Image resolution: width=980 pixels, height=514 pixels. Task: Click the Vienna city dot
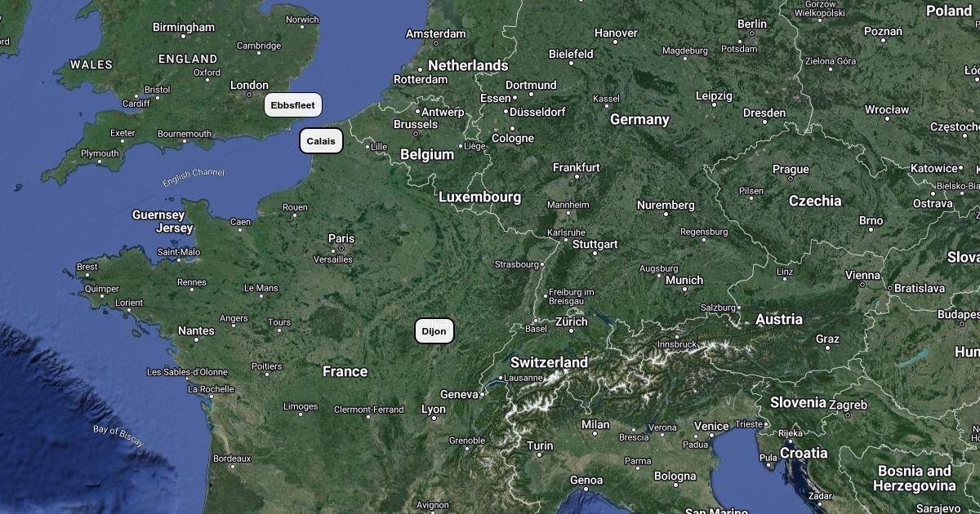(863, 286)
